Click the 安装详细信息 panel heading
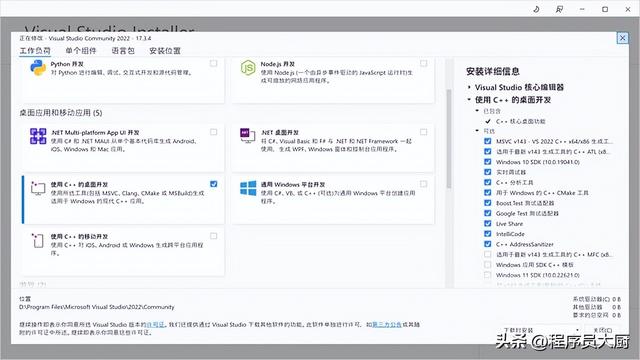Screen dimensions: 640x360 click(493, 71)
